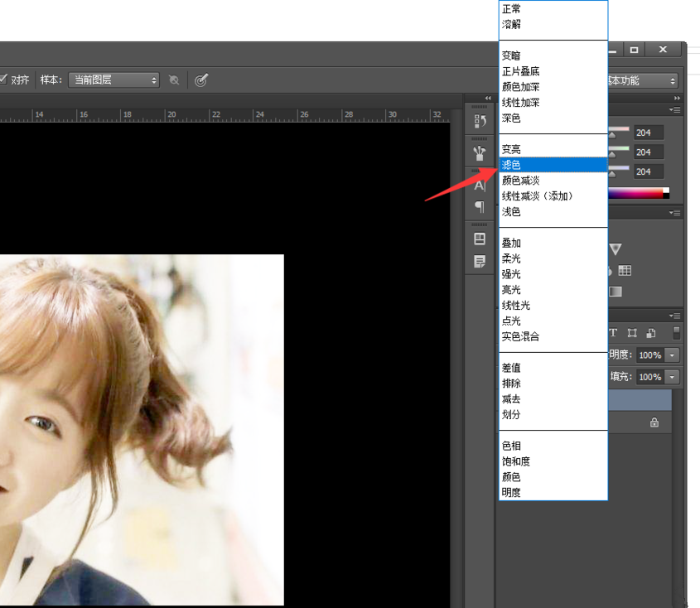Click the first 204 color value field
The image size is (700, 608).
pos(648,133)
